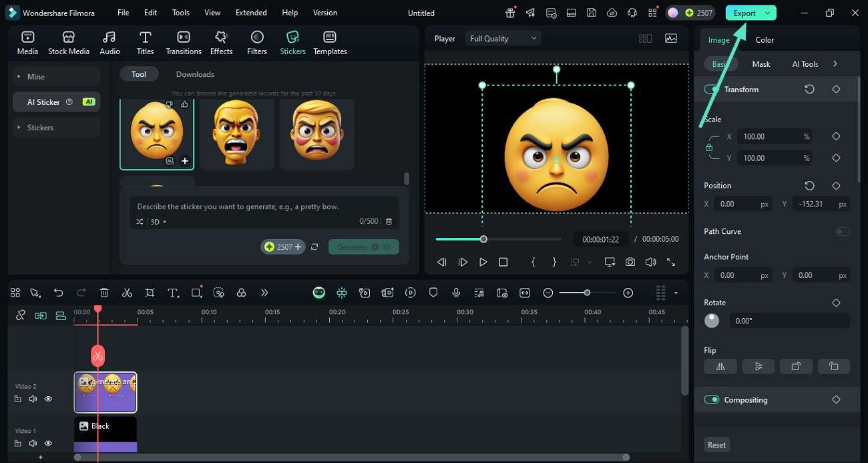
Task: Switch to the Color tab
Action: [765, 40]
